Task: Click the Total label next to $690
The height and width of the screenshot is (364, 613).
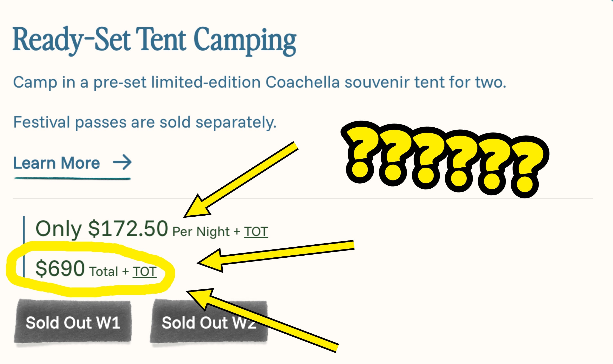Action: point(104,272)
